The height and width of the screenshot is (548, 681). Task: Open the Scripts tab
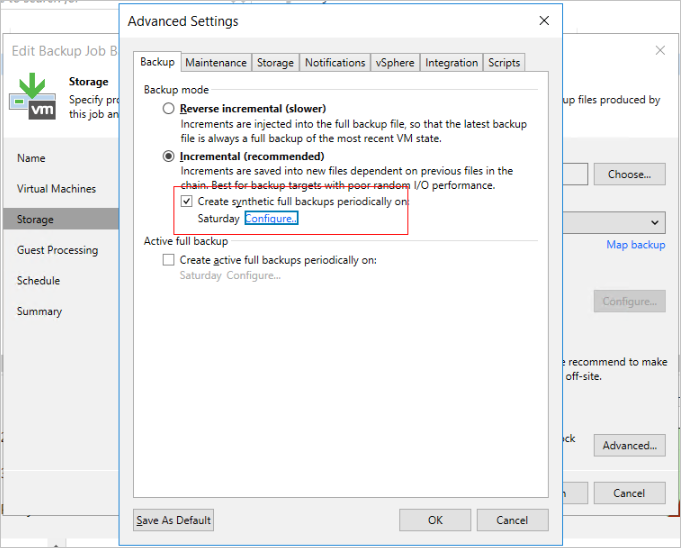(503, 62)
